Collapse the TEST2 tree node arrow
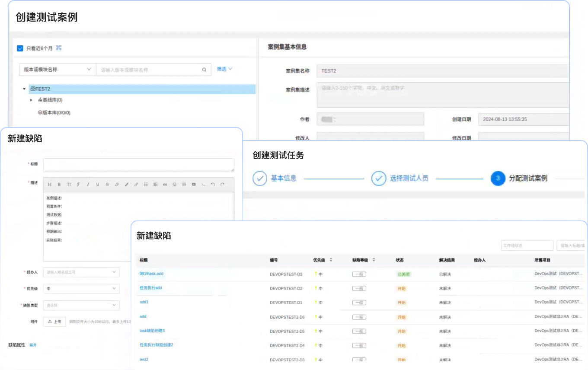This screenshot has width=588, height=370. 24,89
